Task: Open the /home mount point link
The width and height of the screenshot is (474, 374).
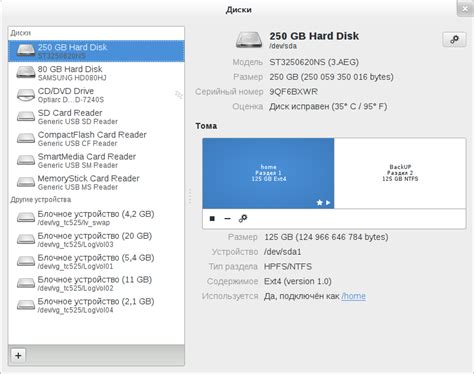Action: (x=353, y=296)
